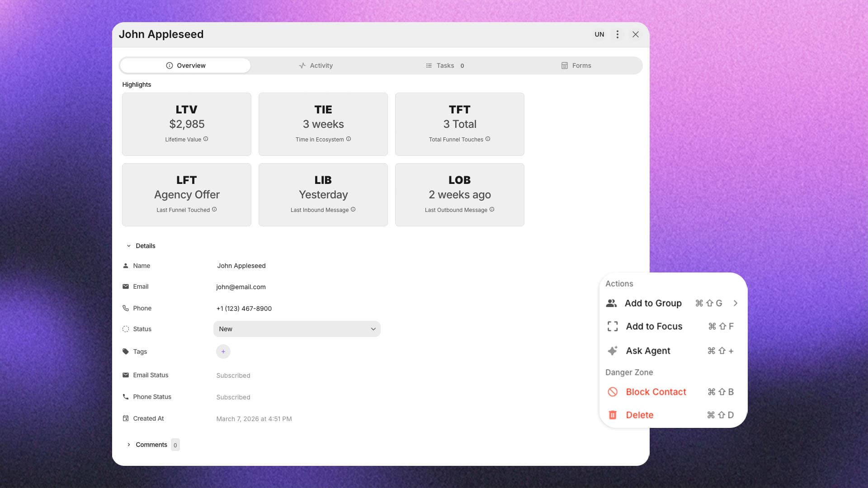The image size is (868, 488).
Task: Click the email address john@email.com
Action: coord(241,286)
